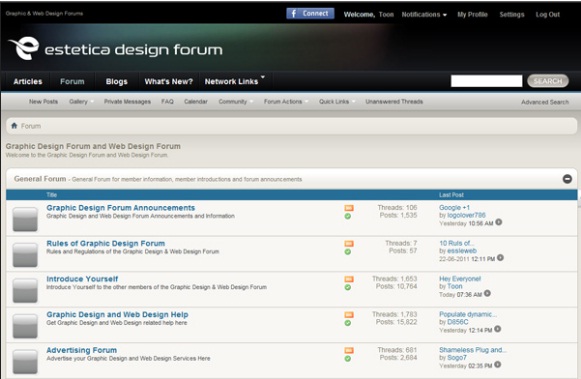Click New Posts in the sub navigation
Image resolution: width=581 pixels, height=379 pixels.
pos(43,102)
